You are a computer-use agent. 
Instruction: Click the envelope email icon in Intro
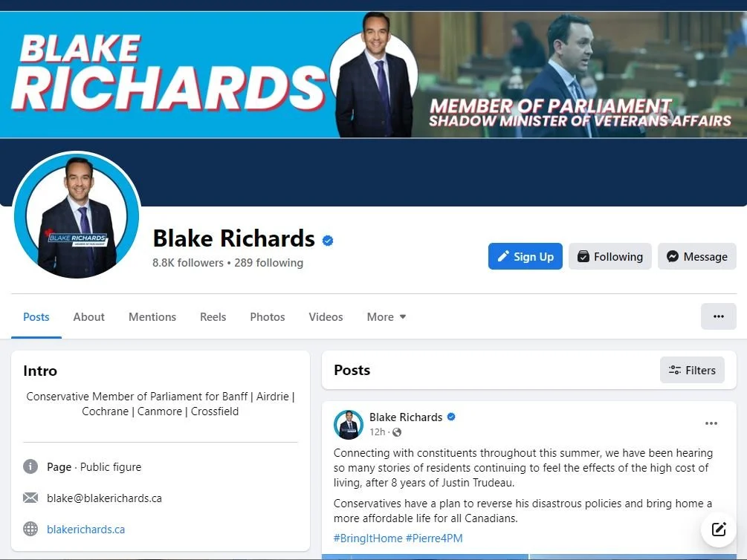(x=30, y=498)
